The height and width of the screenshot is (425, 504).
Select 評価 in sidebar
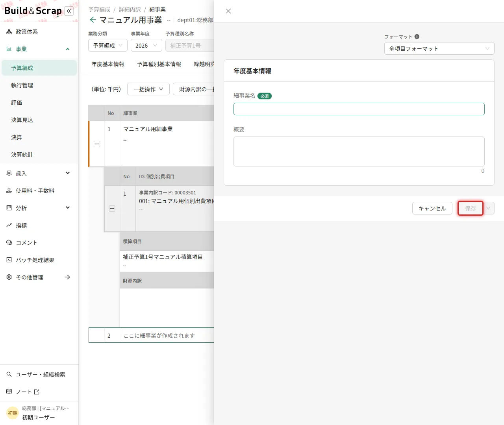tap(39, 102)
